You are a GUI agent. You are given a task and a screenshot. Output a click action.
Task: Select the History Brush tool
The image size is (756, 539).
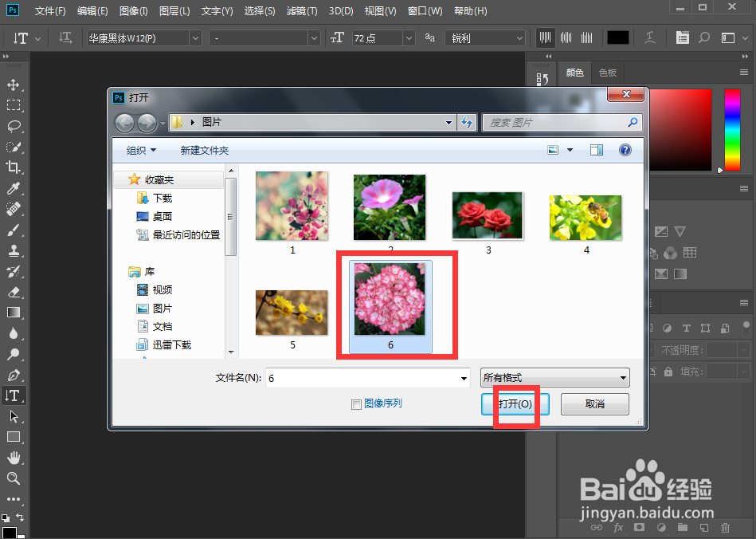[x=13, y=272]
